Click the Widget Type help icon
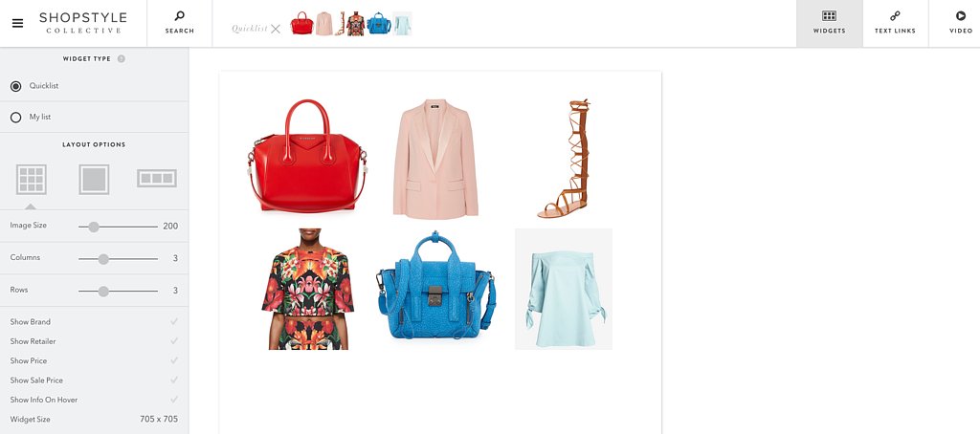This screenshot has height=434, width=980. pos(122,58)
